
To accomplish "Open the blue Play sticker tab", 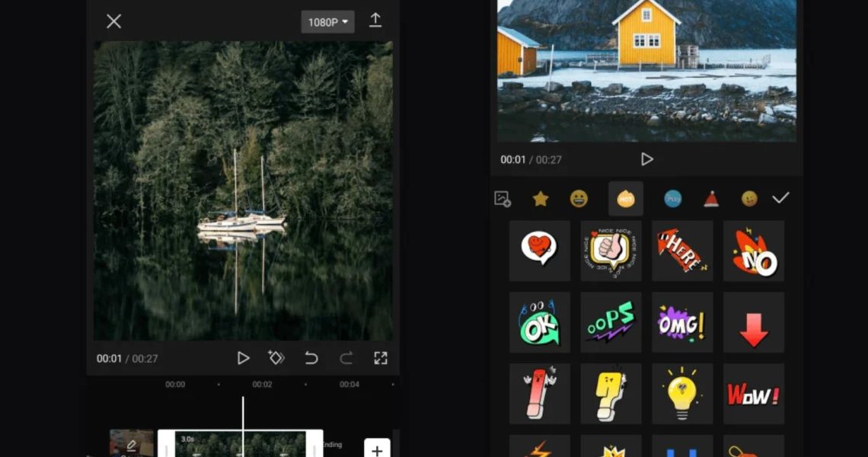I will (x=672, y=198).
